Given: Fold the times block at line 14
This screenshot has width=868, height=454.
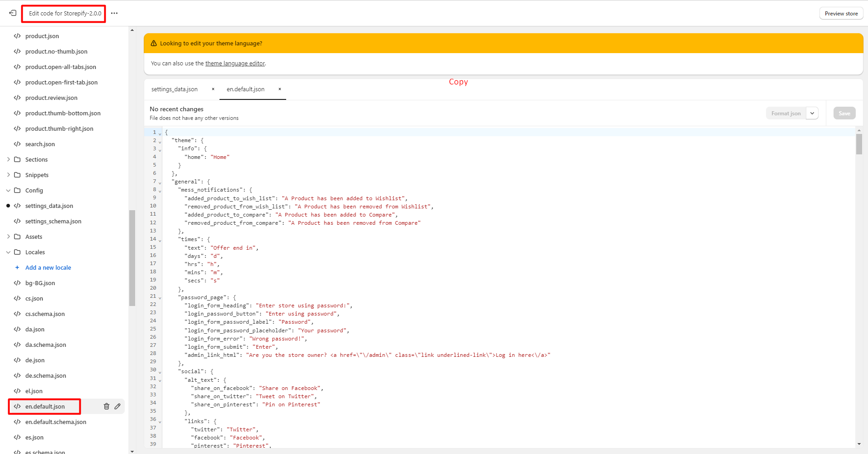Looking at the screenshot, I should pyautogui.click(x=160, y=241).
